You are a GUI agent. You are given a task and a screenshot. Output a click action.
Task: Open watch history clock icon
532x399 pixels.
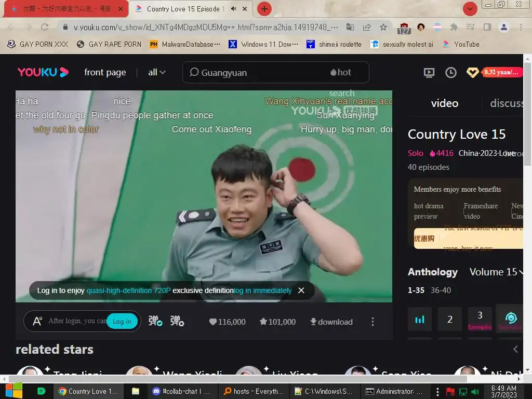450,73
